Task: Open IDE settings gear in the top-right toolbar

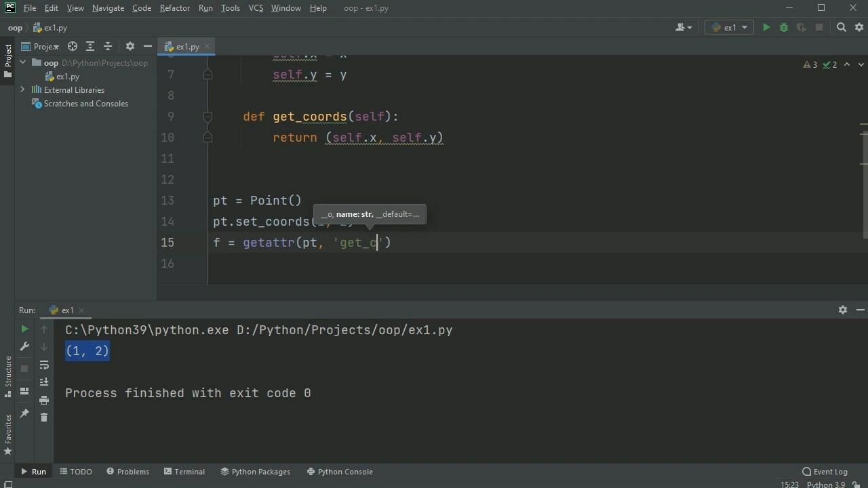Action: [x=858, y=28]
